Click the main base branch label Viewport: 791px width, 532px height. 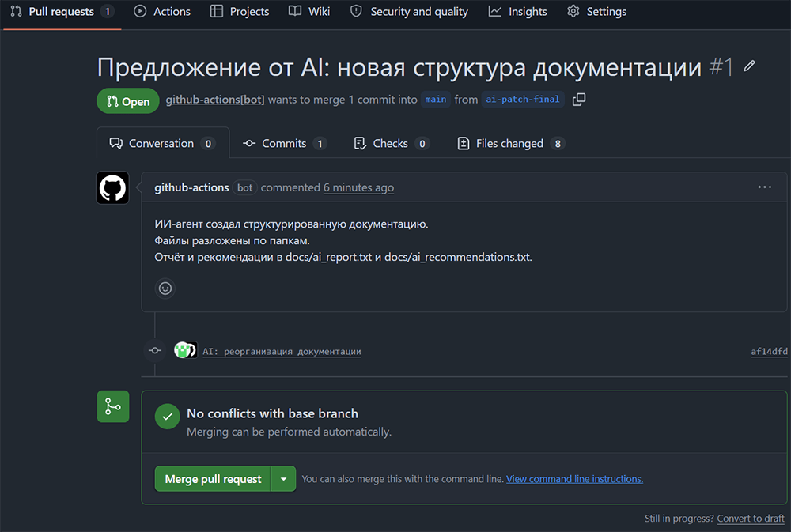[435, 100]
